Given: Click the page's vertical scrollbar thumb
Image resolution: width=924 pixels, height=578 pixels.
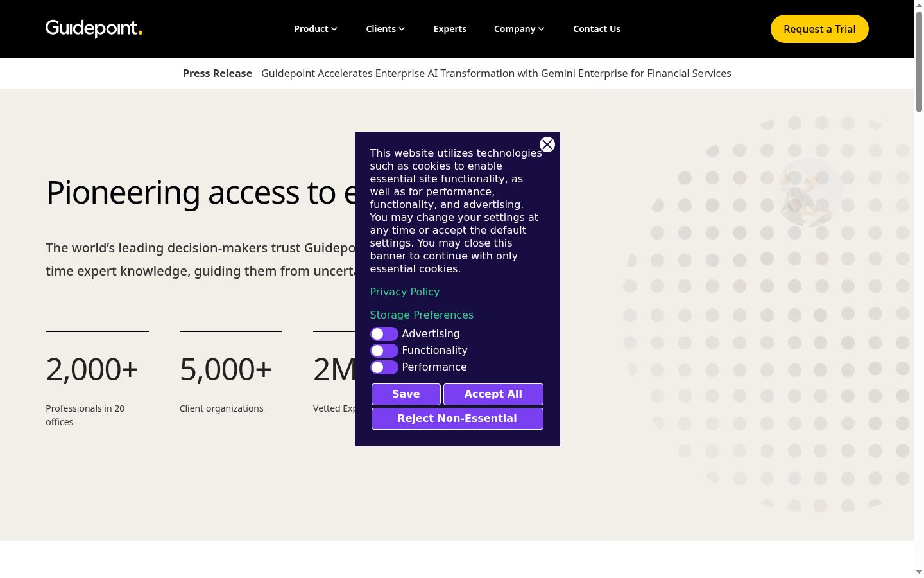Looking at the screenshot, I should tap(919, 62).
